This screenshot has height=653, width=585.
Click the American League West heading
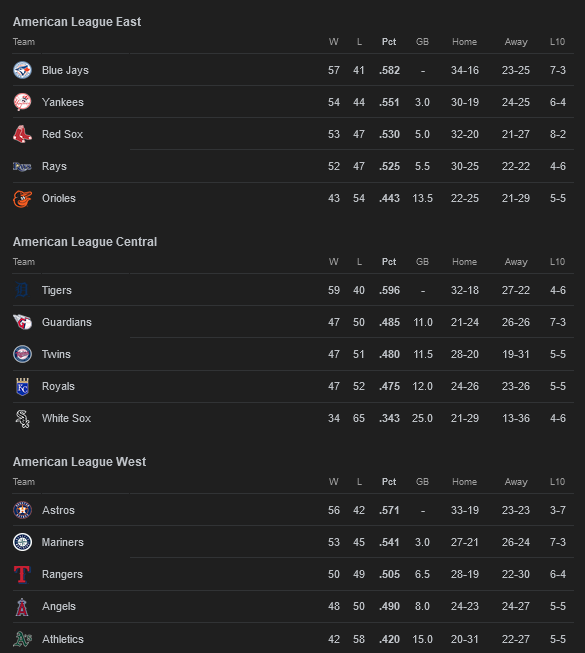(80, 461)
